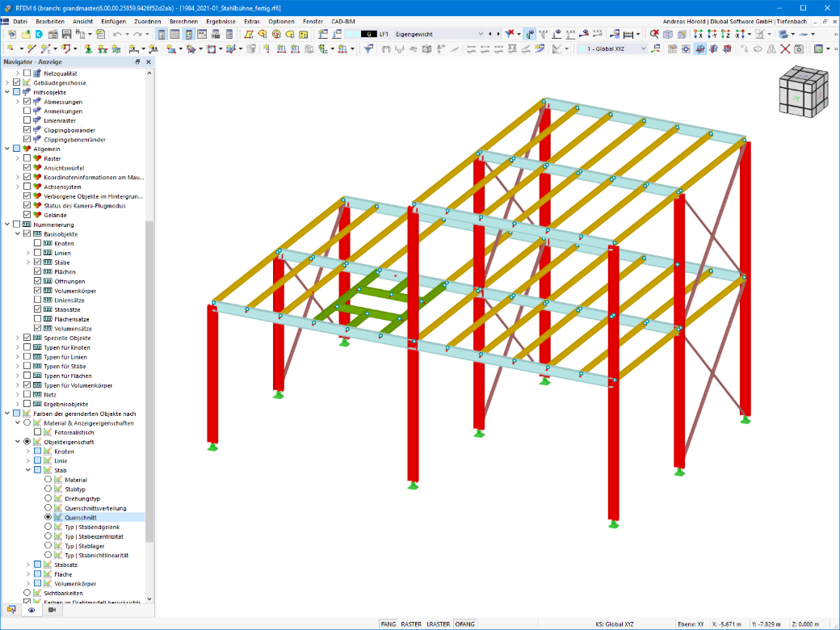Uncheck the Gelände checkbox
This screenshot has height=630, width=840.
point(27,215)
